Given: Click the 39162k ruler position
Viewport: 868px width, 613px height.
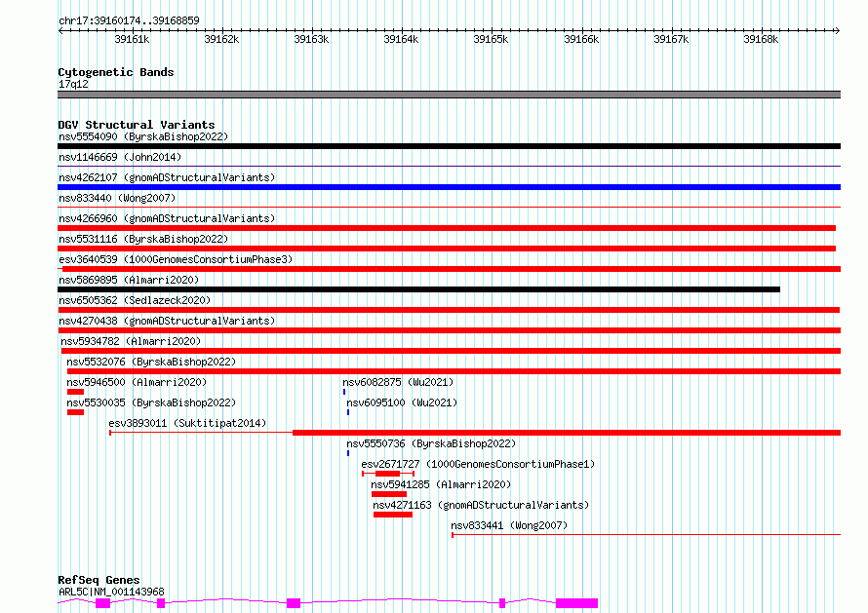Looking at the screenshot, I should (x=221, y=39).
